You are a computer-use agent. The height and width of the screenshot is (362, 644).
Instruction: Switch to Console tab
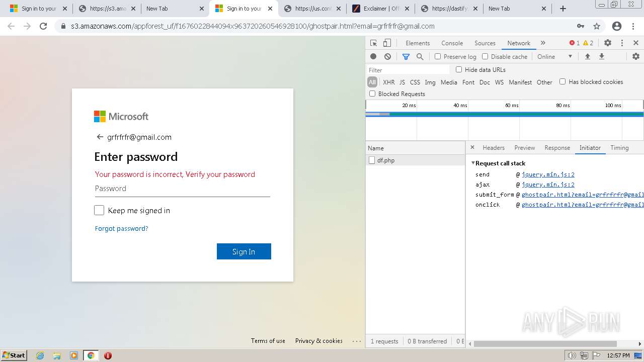pyautogui.click(x=452, y=43)
